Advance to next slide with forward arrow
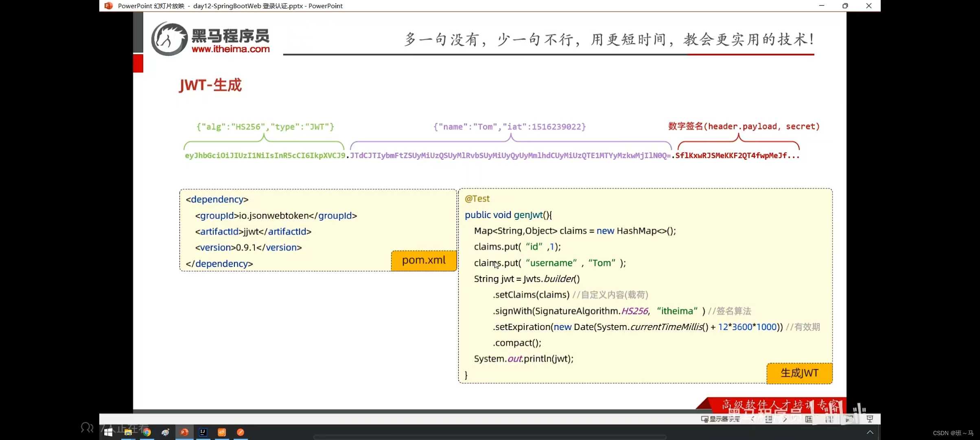 [785, 419]
